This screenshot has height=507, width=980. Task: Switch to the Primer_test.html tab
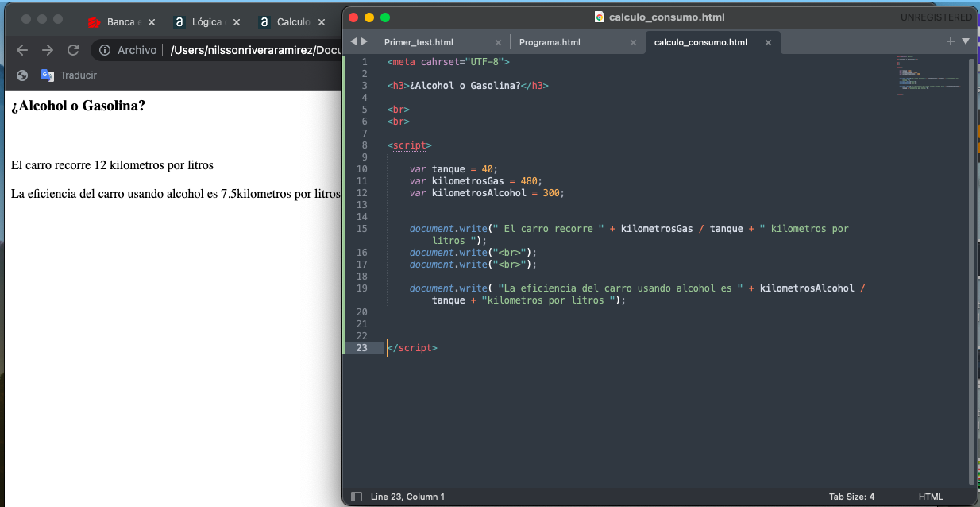pyautogui.click(x=419, y=43)
